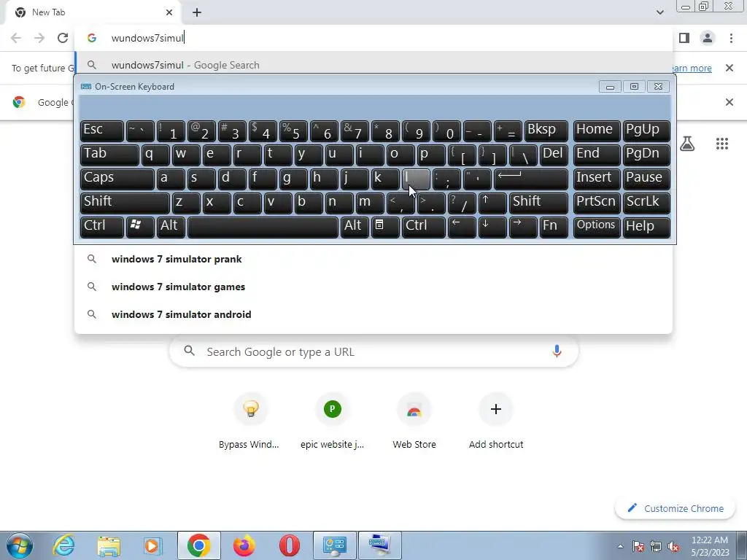This screenshot has width=747, height=560.
Task: Select suggestion windows 7 simulator games
Action: click(373, 287)
